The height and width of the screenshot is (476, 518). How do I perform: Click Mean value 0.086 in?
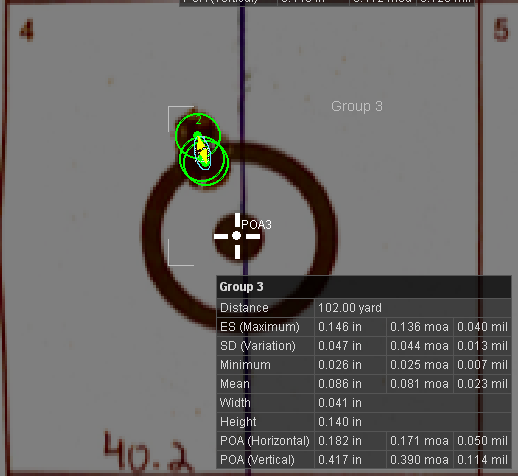[340, 384]
